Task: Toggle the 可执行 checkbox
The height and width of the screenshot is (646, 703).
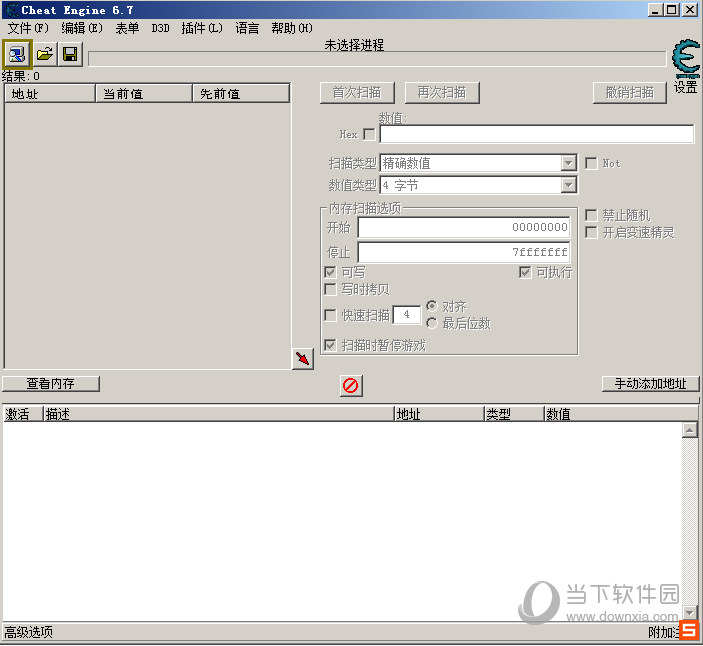Action: tap(525, 272)
